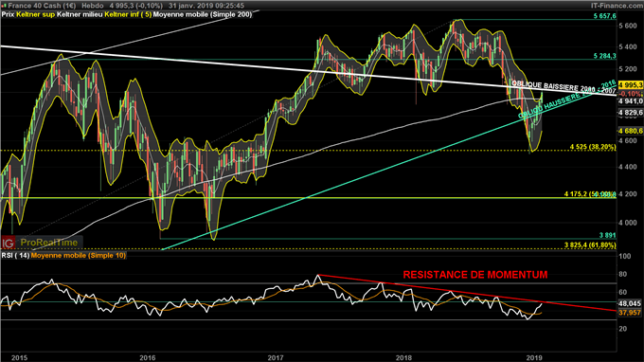Image resolution: width=644 pixels, height=362 pixels.
Task: Click the RSI (14) indicator label
Action: click(15, 255)
